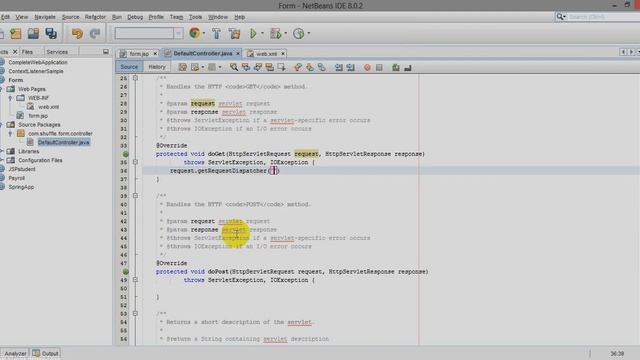Open the Tools menu
Image resolution: width=640 pixels, height=360 pixels.
(196, 17)
